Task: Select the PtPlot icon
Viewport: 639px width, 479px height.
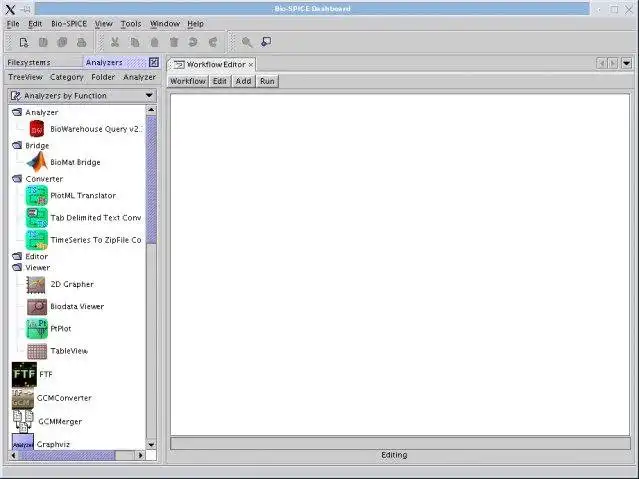Action: [37, 329]
